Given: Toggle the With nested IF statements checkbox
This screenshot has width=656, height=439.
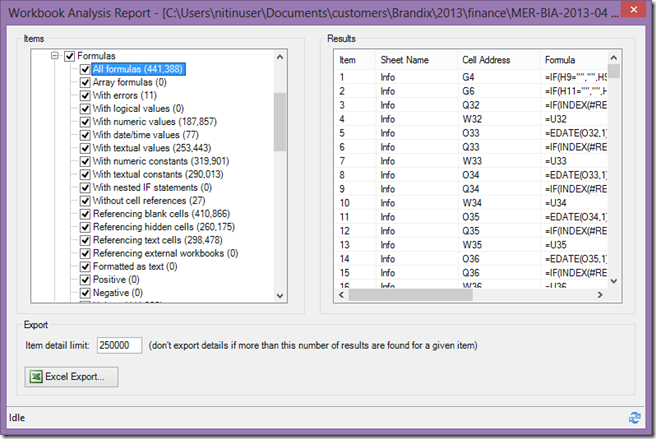Looking at the screenshot, I should (x=85, y=187).
